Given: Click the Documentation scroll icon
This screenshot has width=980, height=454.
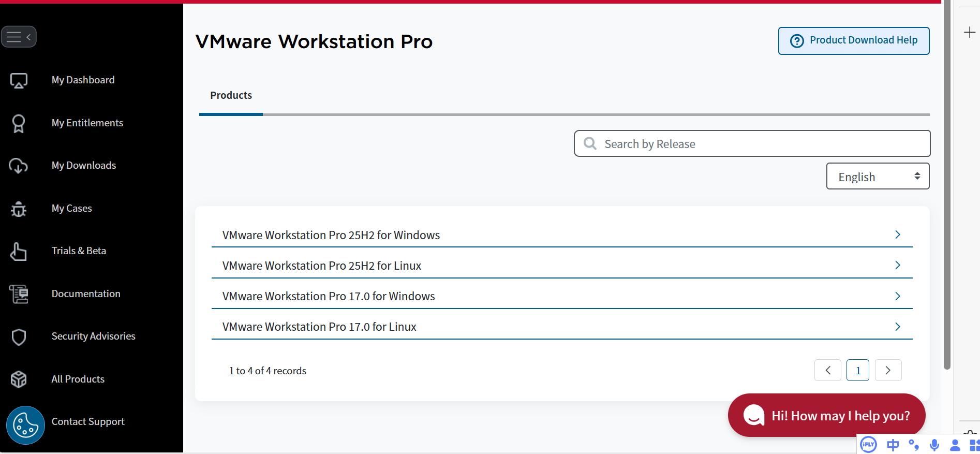Looking at the screenshot, I should coord(19,294).
